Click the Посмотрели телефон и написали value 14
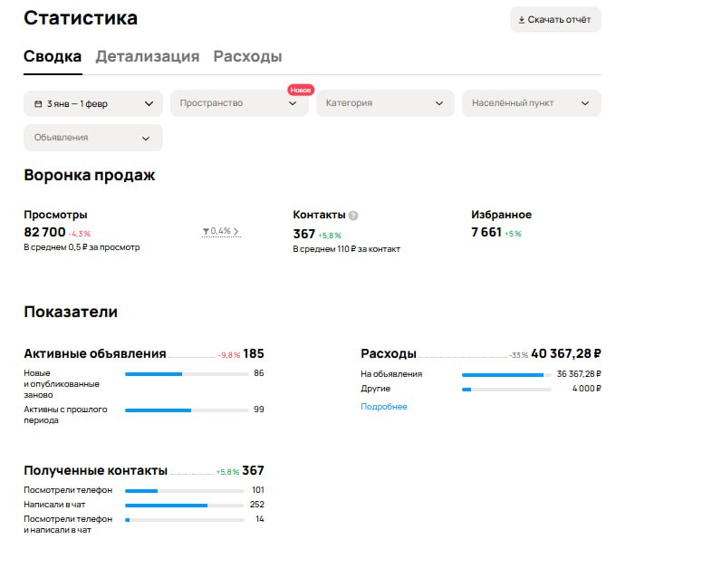Viewport: 712px width, 588px height. (x=260, y=519)
